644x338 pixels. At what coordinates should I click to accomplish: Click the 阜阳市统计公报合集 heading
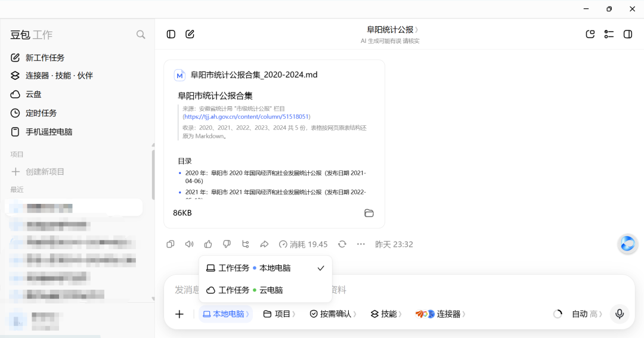pyautogui.click(x=215, y=96)
